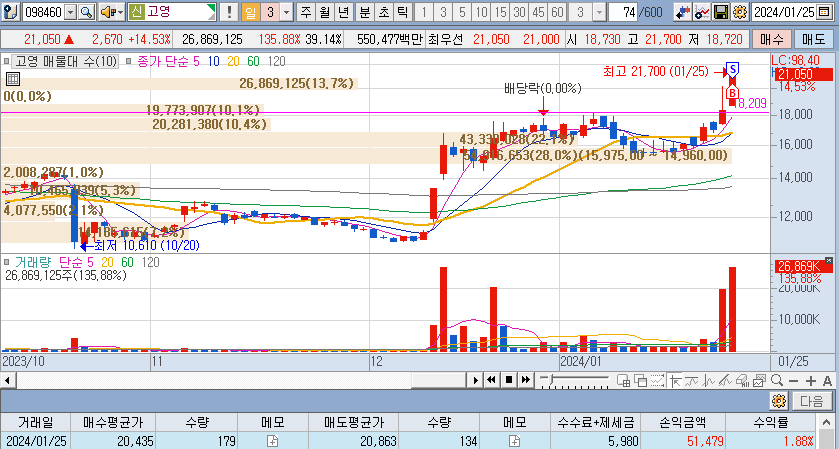Screen dimensions: 839x449
Task: Click interval button 30
Action: [x=519, y=12]
